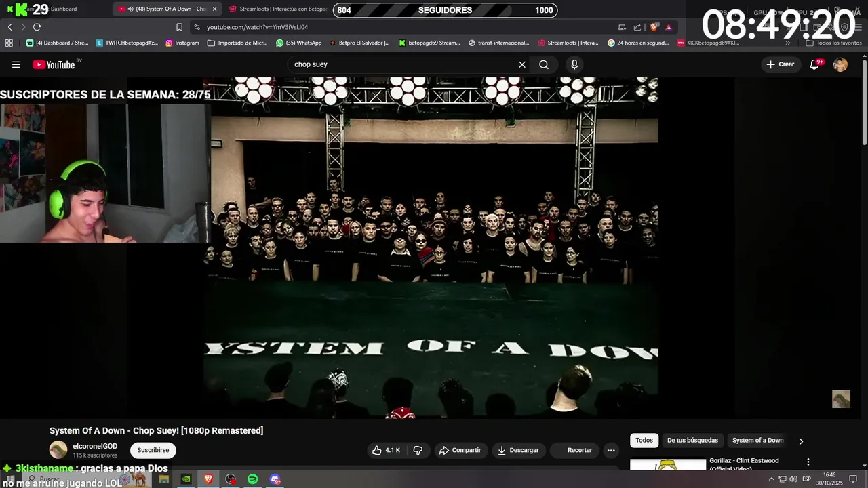Image resolution: width=868 pixels, height=488 pixels.
Task: Open the Dashboard / Stre... bookmark
Action: [57, 43]
